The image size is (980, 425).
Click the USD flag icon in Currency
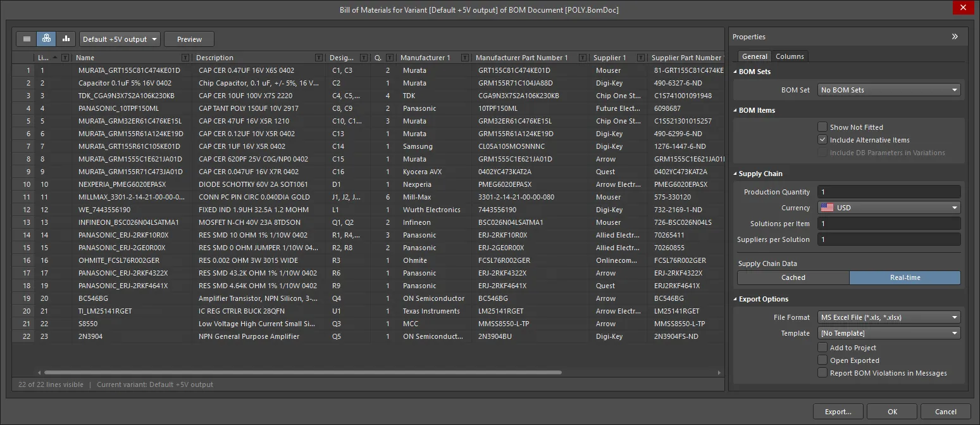pos(826,208)
